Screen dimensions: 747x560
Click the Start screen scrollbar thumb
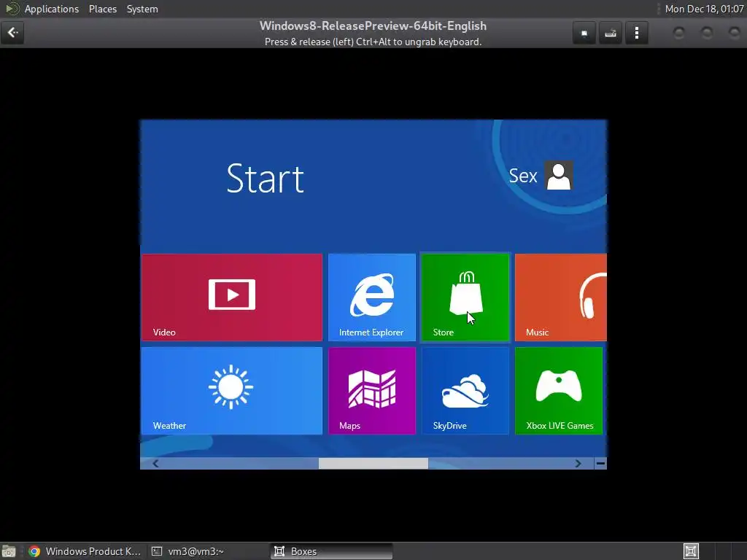[x=373, y=463]
